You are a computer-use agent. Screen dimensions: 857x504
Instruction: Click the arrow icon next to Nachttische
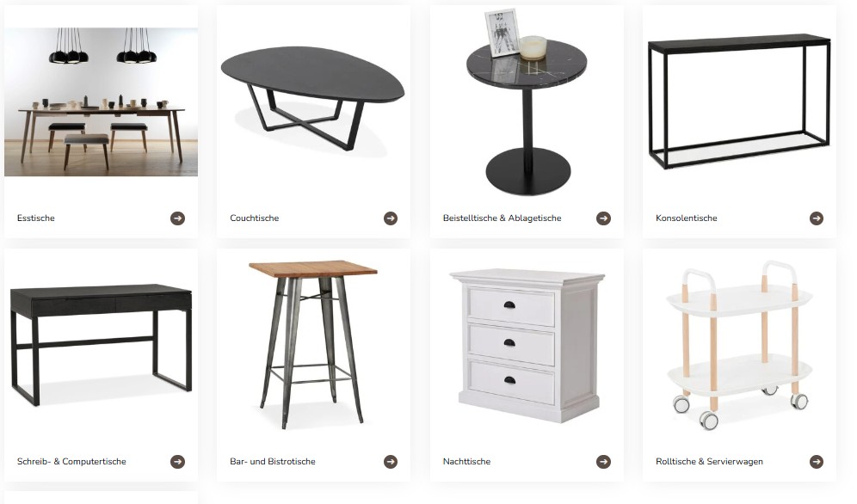point(603,462)
